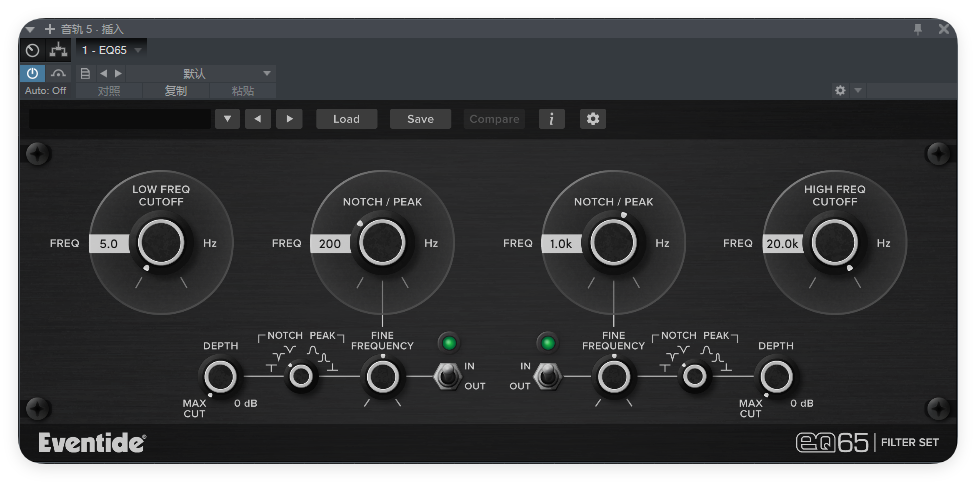The width and height of the screenshot is (976, 482).
Task: Click the right Fine Frequency knob
Action: 614,377
